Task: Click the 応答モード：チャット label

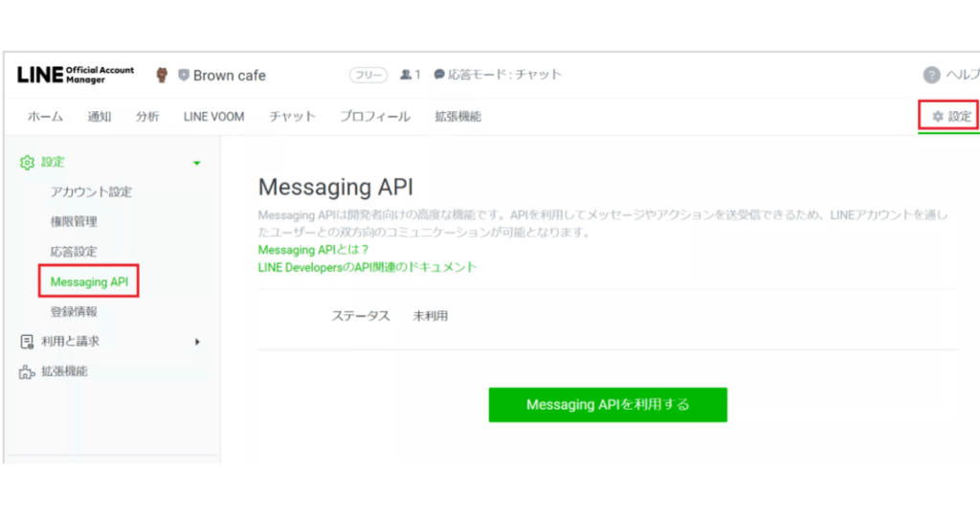Action: click(505, 75)
